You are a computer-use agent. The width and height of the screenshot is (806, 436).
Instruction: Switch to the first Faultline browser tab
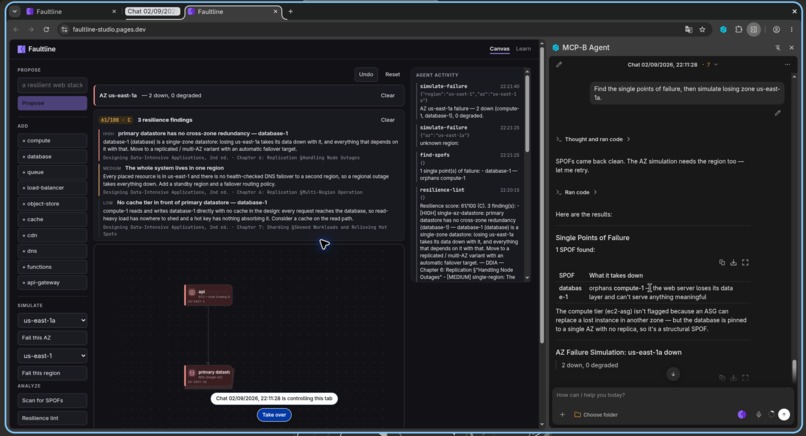click(70, 11)
